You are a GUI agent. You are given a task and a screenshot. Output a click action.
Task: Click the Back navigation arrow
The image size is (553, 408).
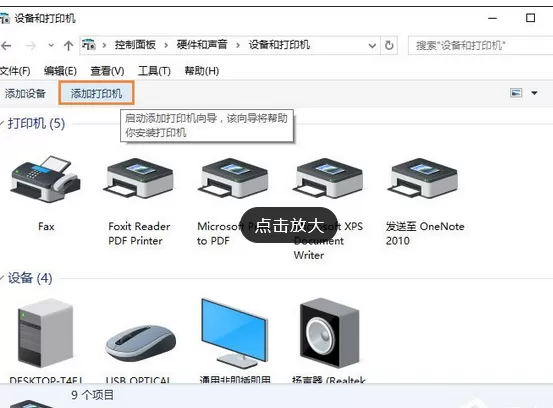coord(6,45)
